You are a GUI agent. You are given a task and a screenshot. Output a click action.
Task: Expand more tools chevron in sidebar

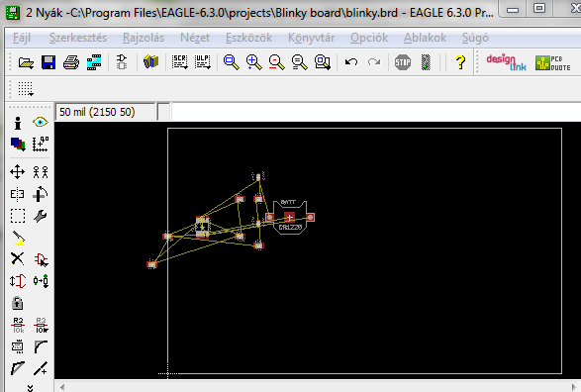(30, 388)
